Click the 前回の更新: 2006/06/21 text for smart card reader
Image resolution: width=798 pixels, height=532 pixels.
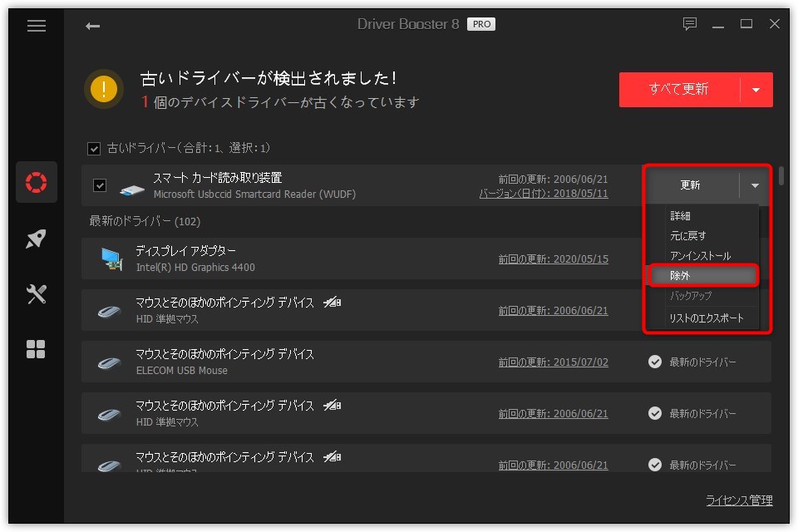(x=553, y=180)
